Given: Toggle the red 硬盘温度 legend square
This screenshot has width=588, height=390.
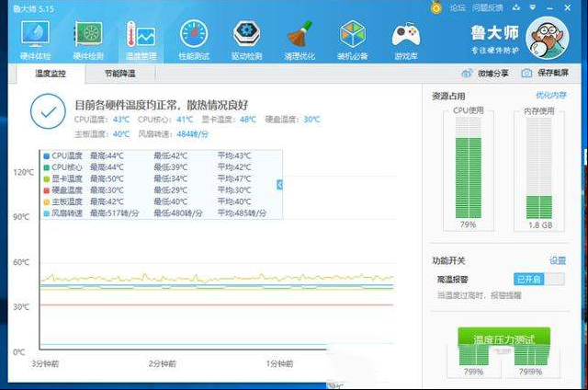Looking at the screenshot, I should click(47, 190).
